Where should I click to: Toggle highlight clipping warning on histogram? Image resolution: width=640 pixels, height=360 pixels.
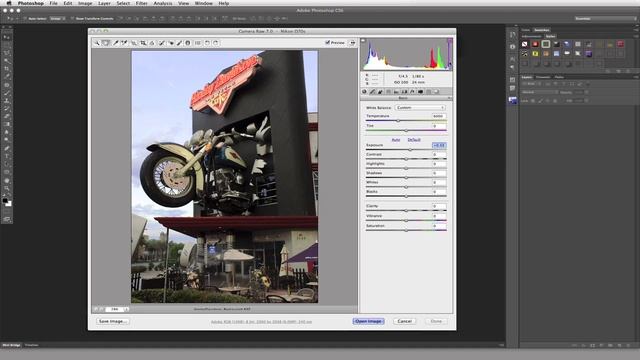click(x=450, y=41)
